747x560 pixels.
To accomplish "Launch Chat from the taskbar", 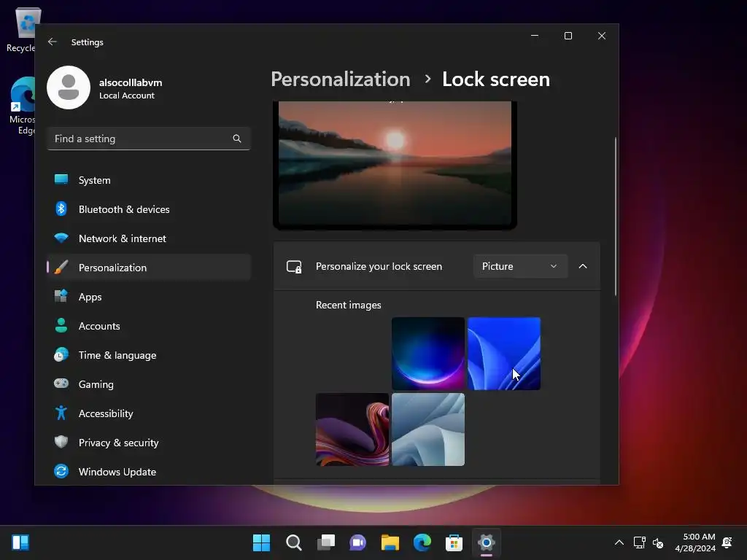I will click(x=357, y=542).
